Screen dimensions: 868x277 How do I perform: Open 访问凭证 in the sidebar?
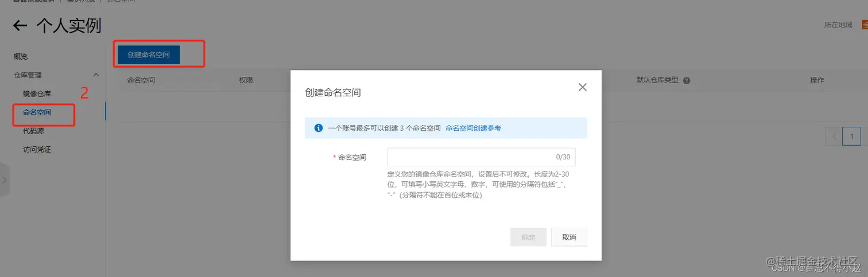pos(37,150)
